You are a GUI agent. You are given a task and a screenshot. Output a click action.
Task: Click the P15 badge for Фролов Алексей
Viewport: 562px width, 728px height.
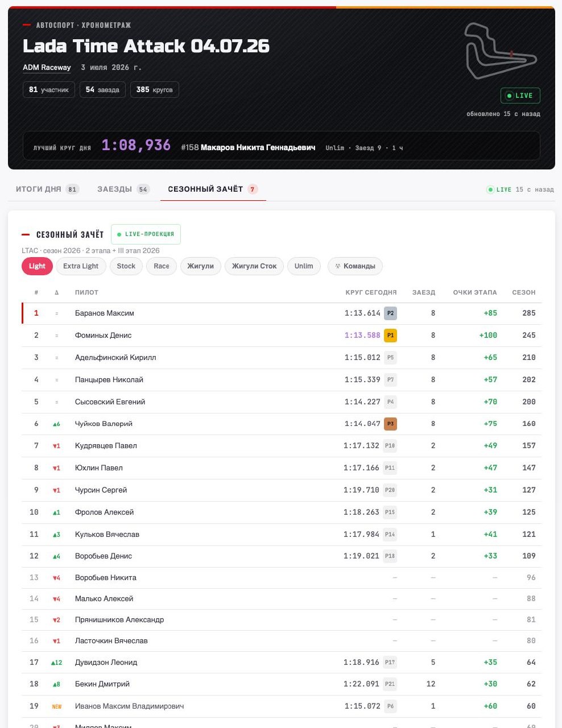pyautogui.click(x=390, y=512)
